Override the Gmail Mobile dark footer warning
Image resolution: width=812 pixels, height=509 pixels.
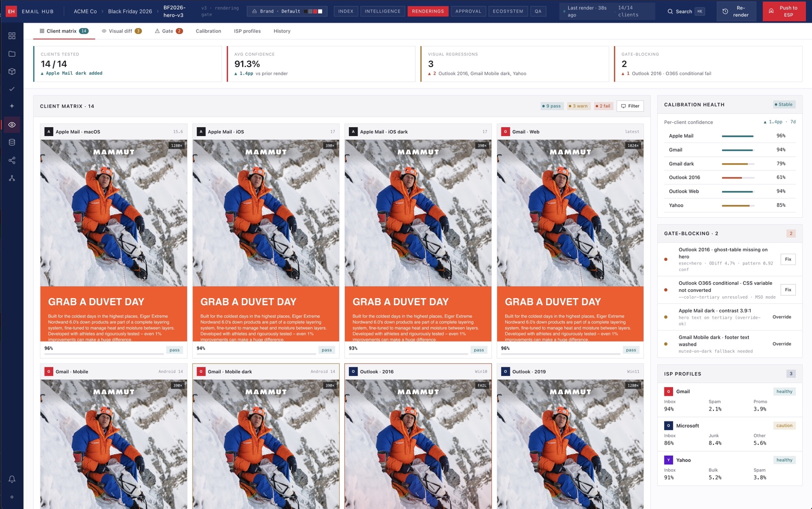782,344
